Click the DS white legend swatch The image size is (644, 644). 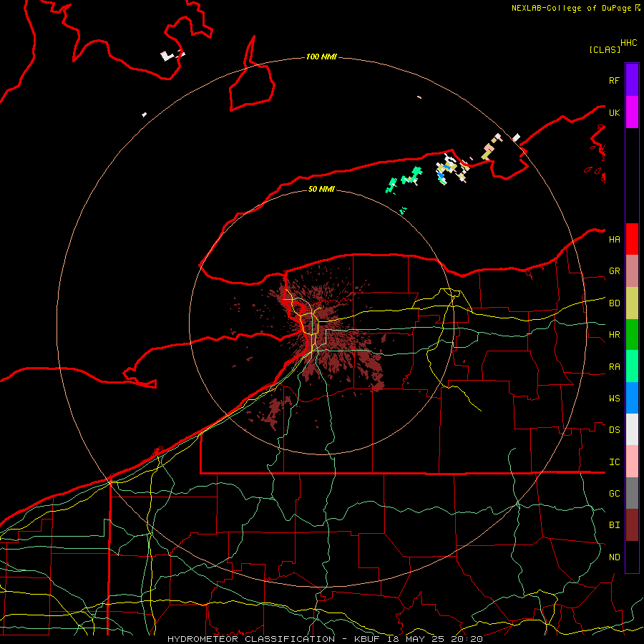[632, 429]
